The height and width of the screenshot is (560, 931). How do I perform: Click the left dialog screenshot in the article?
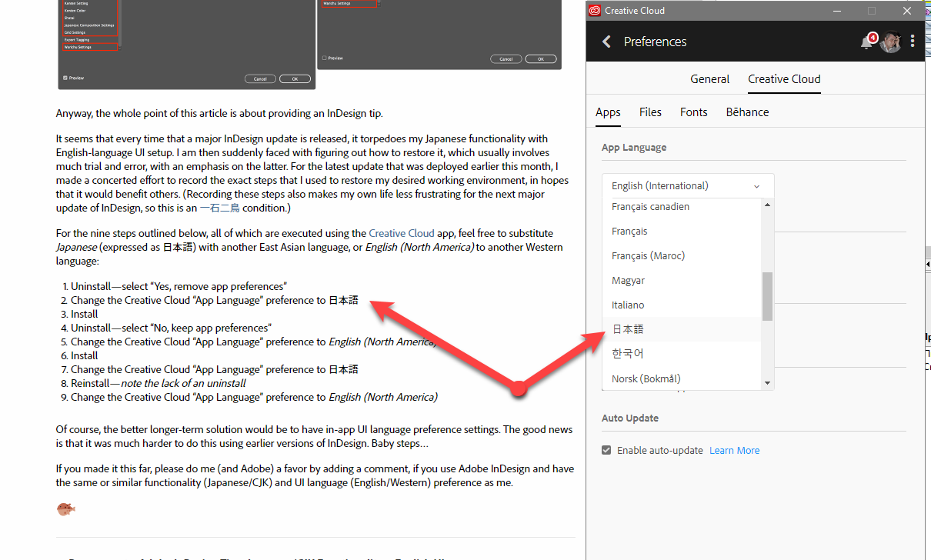(186, 45)
